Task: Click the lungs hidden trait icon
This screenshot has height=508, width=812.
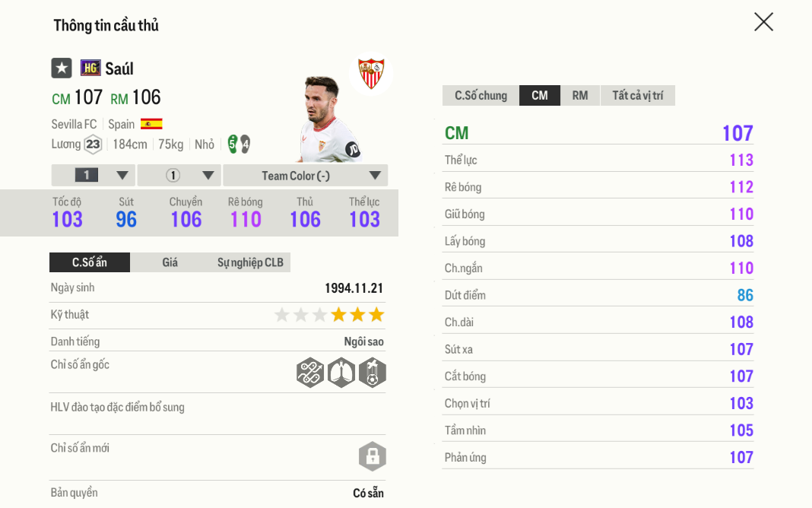Action: 341,373
